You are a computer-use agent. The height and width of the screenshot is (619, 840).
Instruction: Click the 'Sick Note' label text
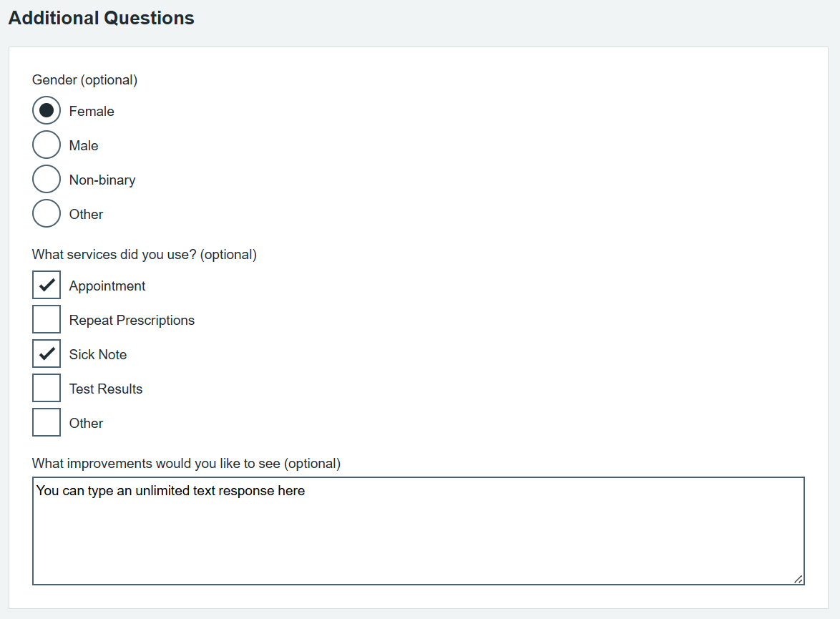[98, 355]
